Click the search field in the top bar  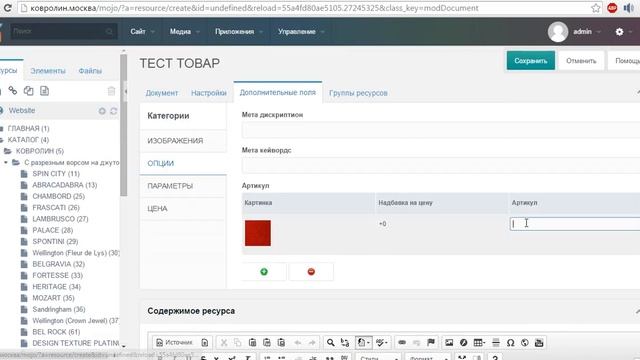point(63,31)
